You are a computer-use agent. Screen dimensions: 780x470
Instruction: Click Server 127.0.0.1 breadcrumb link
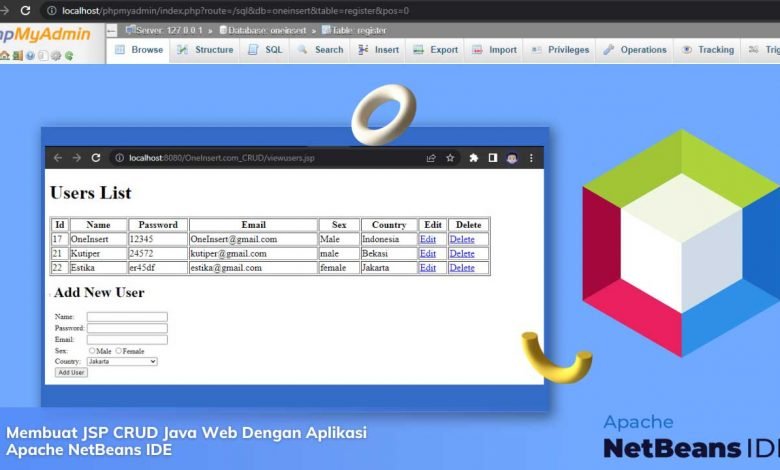pos(169,30)
